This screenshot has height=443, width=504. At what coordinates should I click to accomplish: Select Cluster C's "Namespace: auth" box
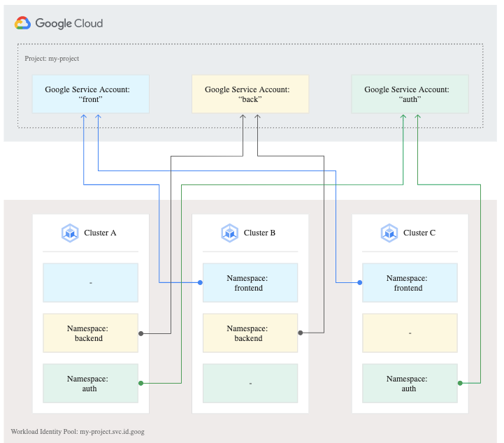(x=410, y=383)
